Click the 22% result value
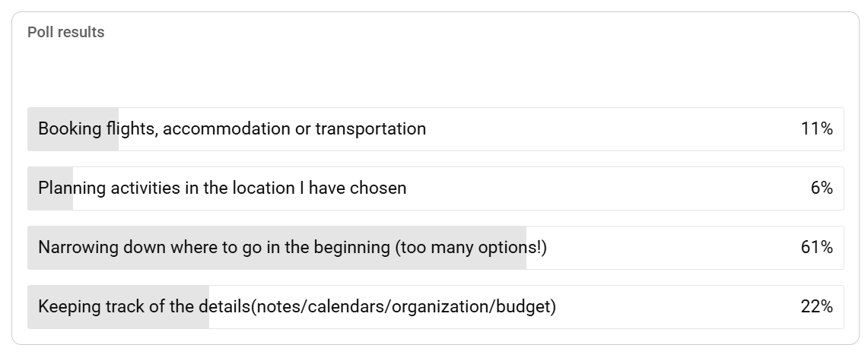The width and height of the screenshot is (868, 361). (816, 307)
